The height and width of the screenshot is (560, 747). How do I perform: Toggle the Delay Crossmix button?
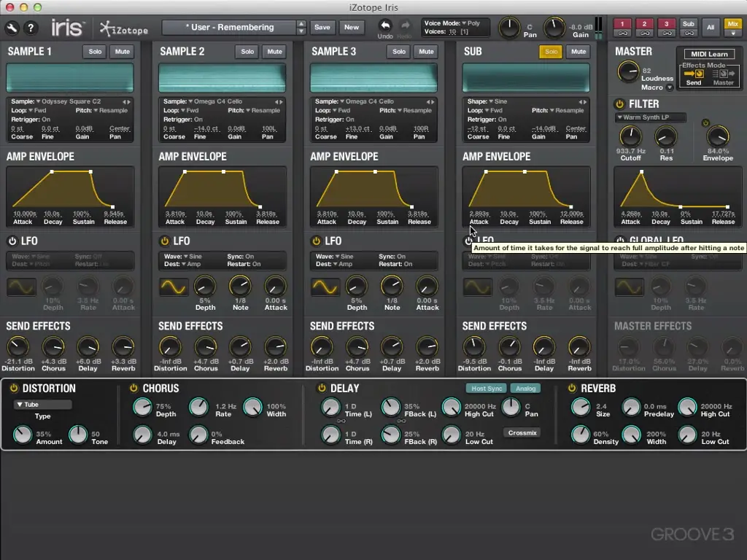tap(522, 433)
